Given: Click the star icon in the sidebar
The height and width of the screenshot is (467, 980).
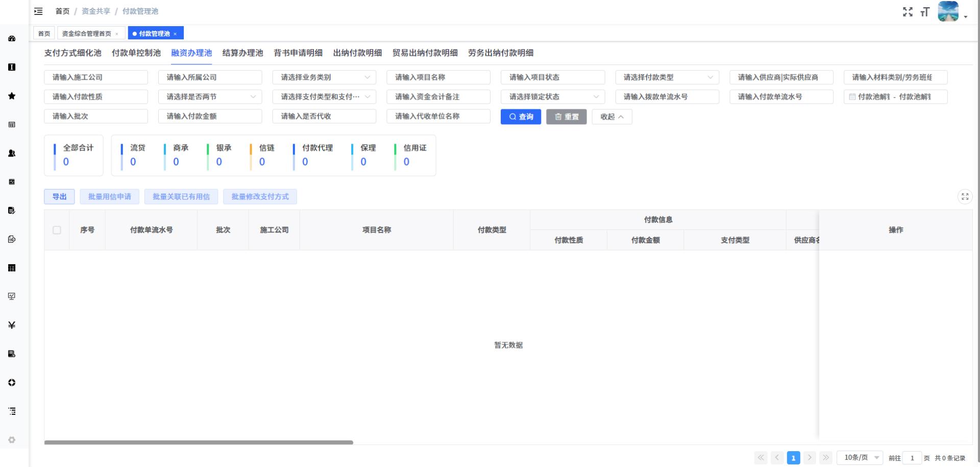Looking at the screenshot, I should pyautogui.click(x=12, y=96).
